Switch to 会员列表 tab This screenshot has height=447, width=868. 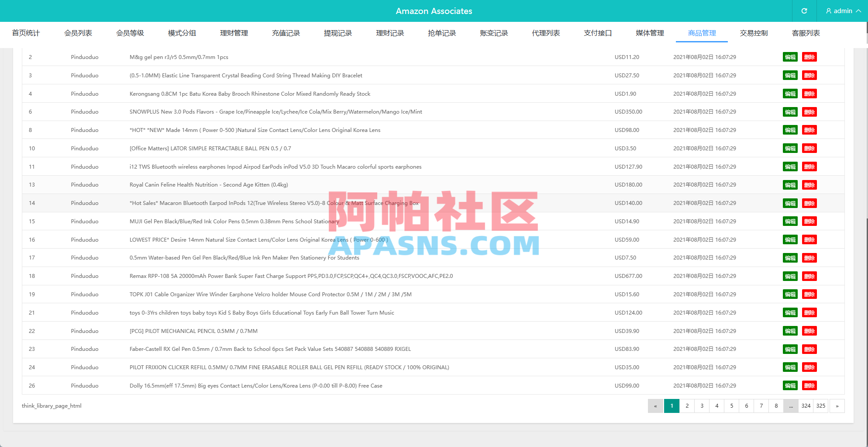click(x=78, y=33)
